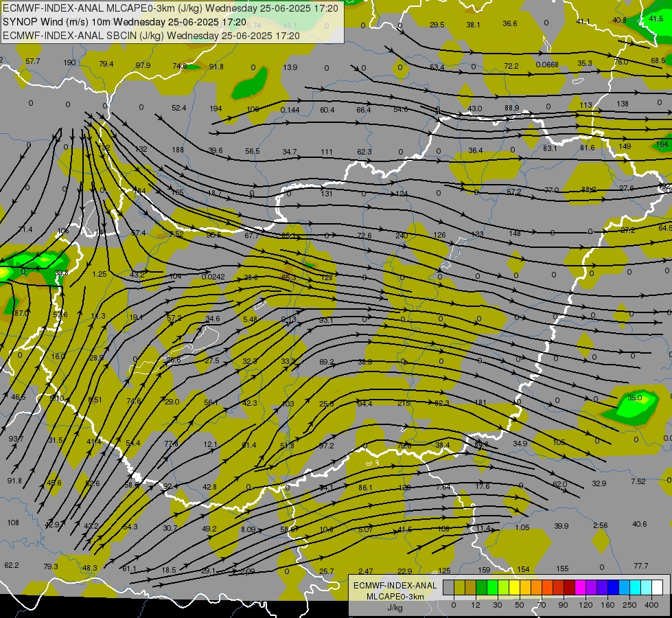
Task: Click the map value 79.3
Action: coord(51,566)
